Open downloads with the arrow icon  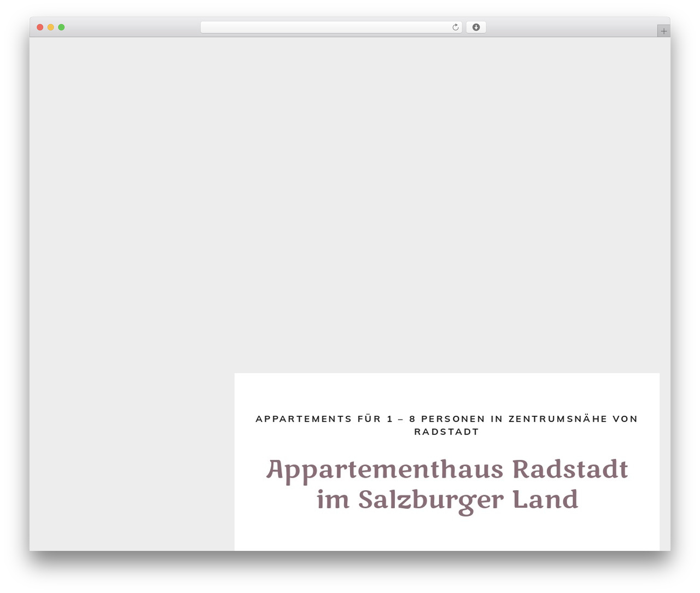click(476, 27)
